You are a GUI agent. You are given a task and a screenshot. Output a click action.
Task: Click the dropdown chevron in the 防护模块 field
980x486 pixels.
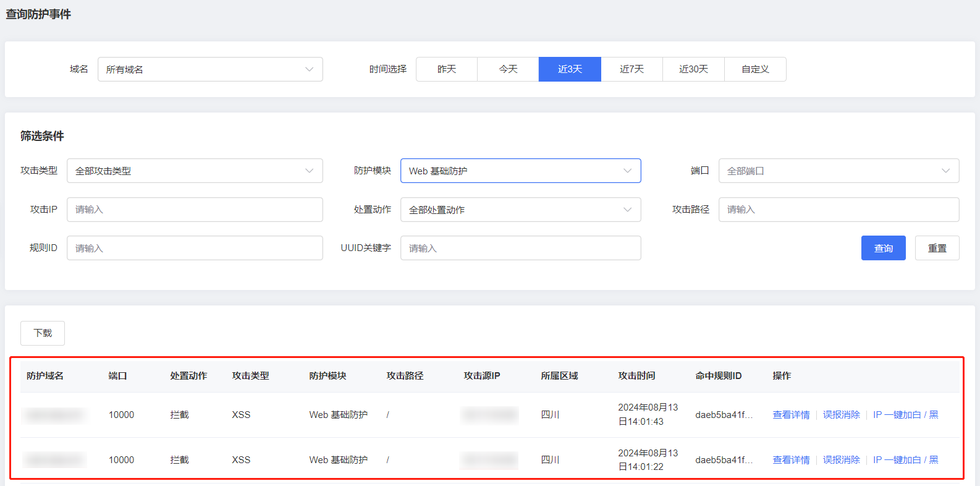(x=627, y=171)
